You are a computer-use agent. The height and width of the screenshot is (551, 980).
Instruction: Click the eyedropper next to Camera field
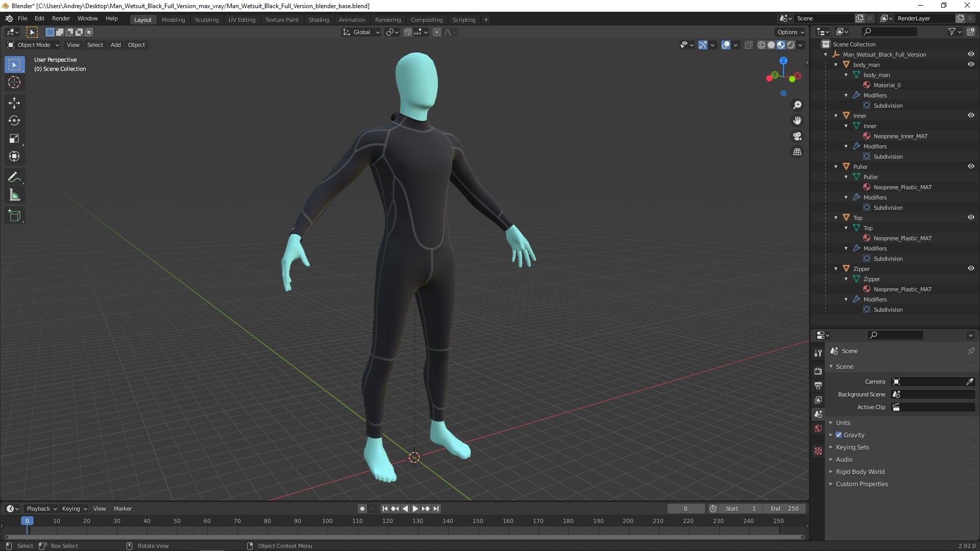[x=970, y=382]
